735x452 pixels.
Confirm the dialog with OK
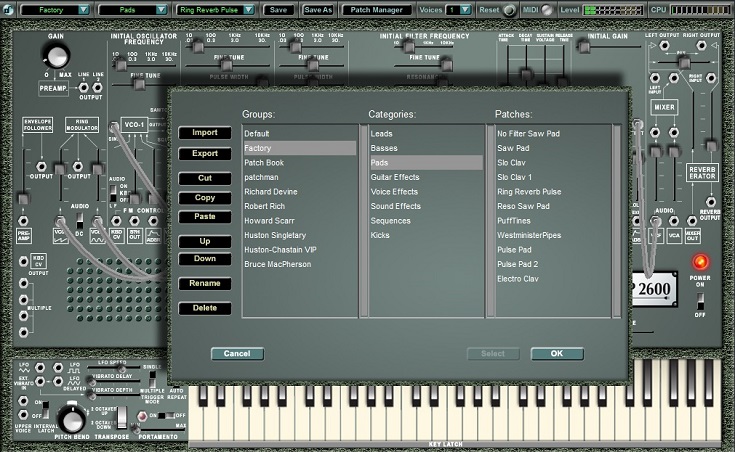557,354
